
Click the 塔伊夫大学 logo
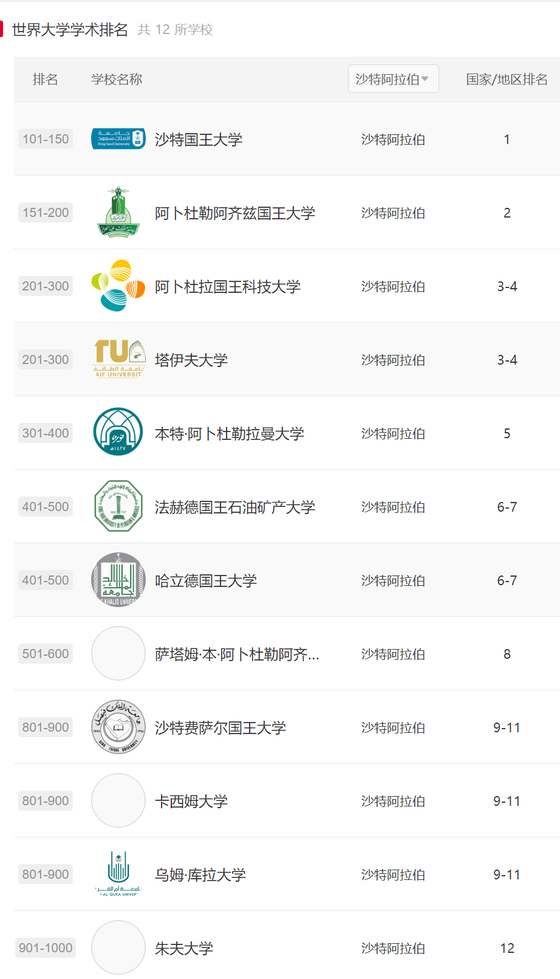pos(118,359)
